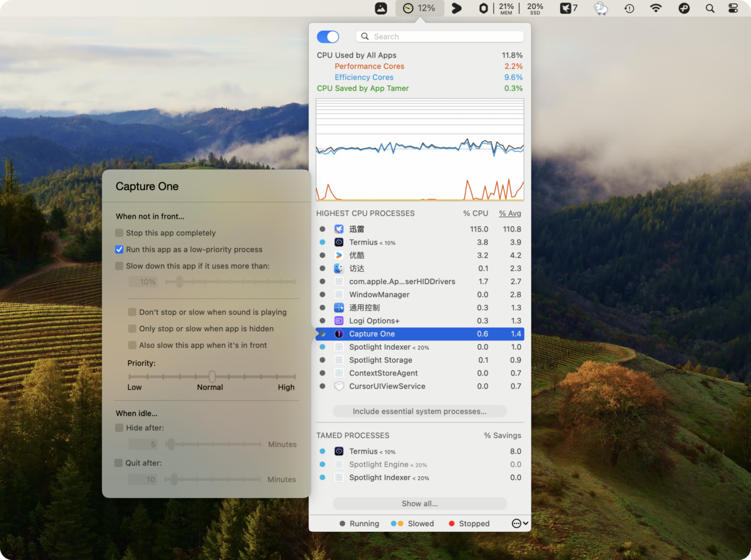Check Only stop or slow when app is hidden

click(132, 328)
